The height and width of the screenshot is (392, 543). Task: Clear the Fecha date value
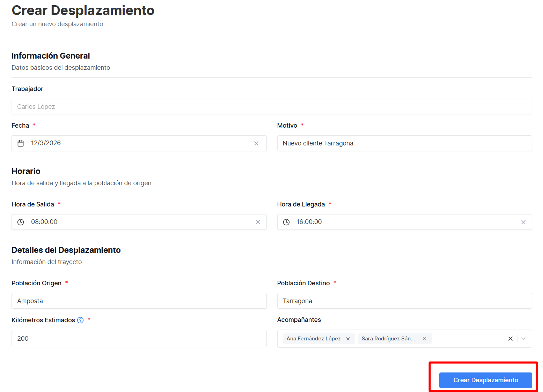256,143
